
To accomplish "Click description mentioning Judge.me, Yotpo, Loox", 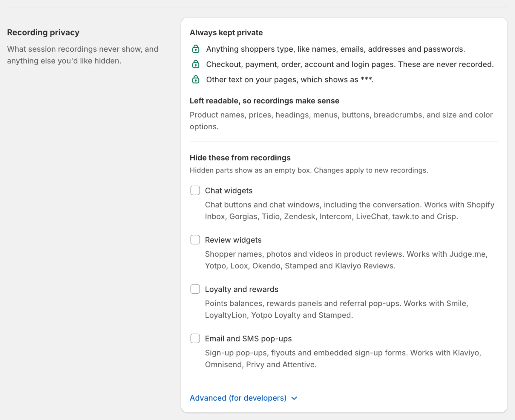I will click(346, 260).
